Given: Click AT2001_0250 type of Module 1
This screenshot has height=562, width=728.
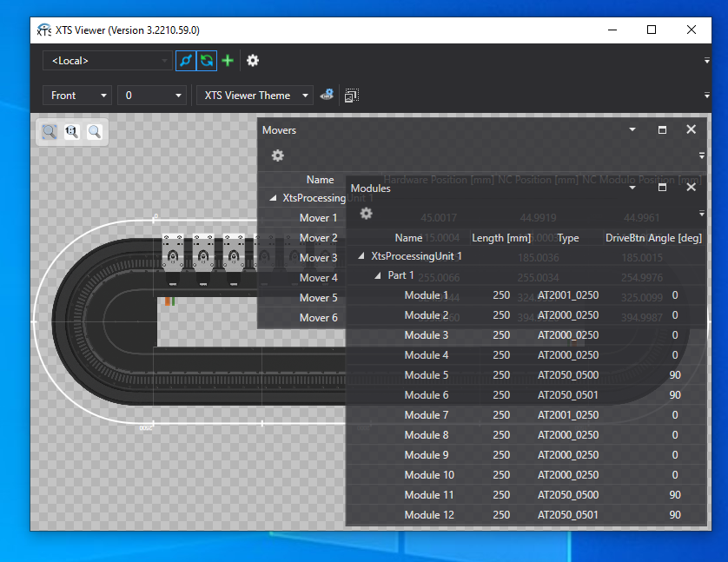Looking at the screenshot, I should (568, 295).
